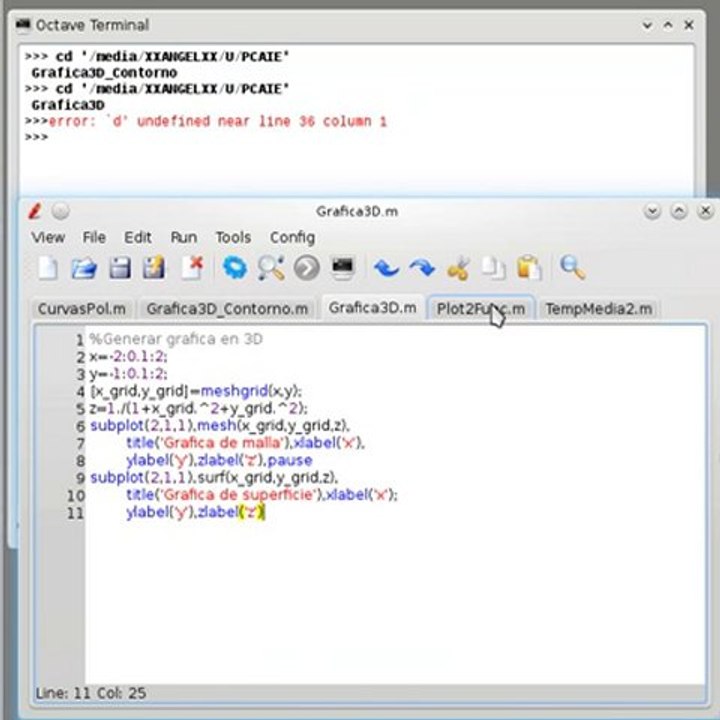720x720 pixels.
Task: Click the round gray button beside the pen icon
Action: pyautogui.click(x=61, y=211)
